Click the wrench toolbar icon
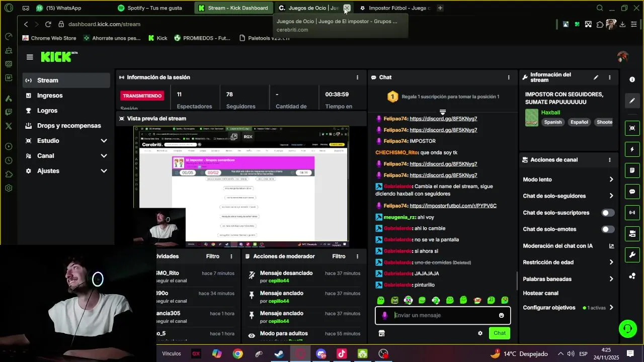This screenshot has height=362, width=644. pyautogui.click(x=632, y=255)
